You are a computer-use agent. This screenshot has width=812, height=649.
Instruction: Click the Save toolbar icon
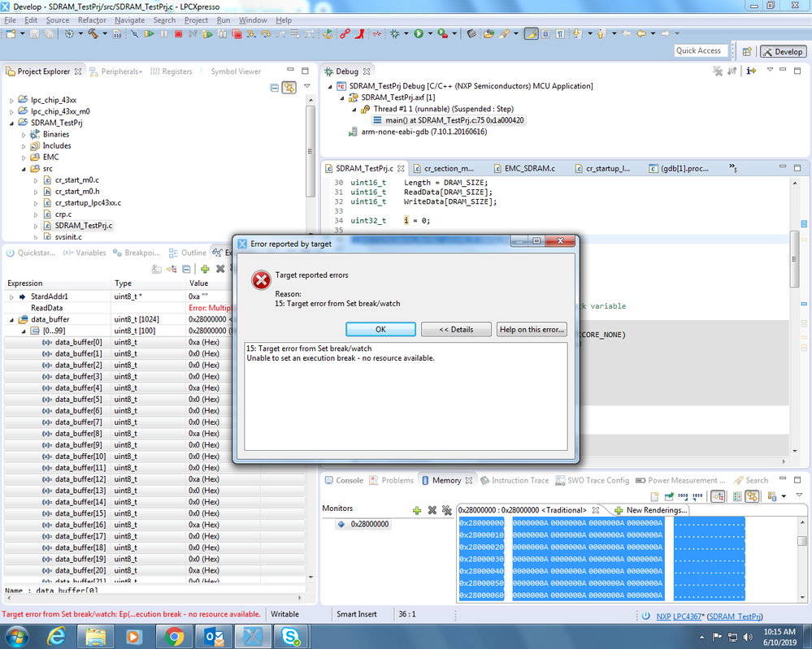[34, 33]
